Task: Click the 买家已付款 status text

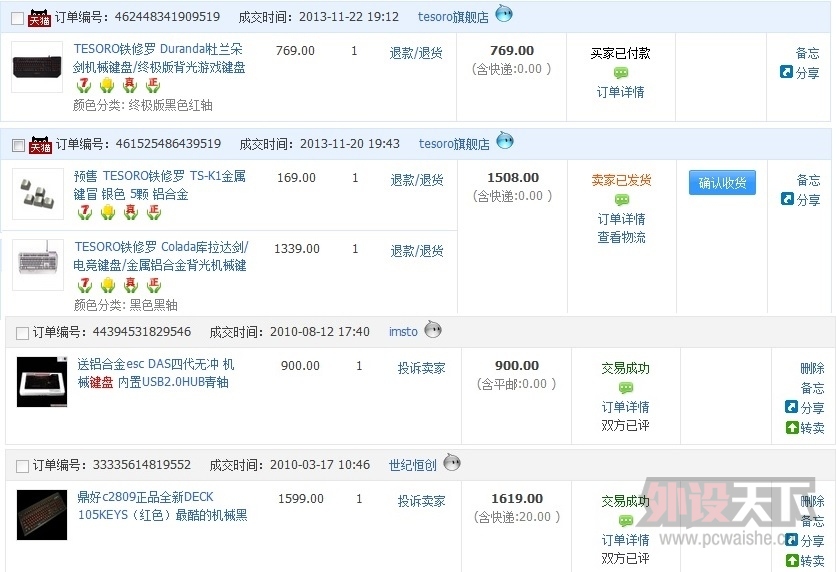Action: 621,53
